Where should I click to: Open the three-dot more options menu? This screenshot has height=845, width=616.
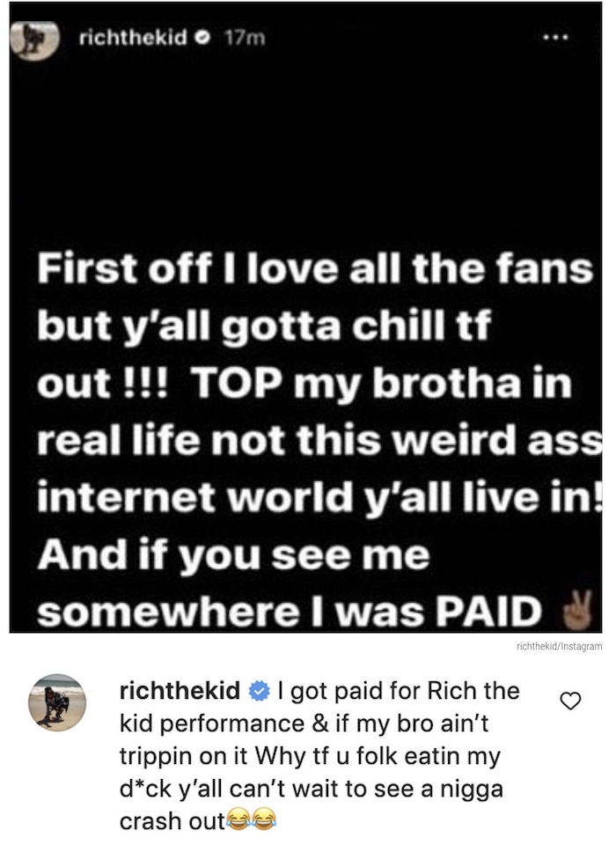555,38
